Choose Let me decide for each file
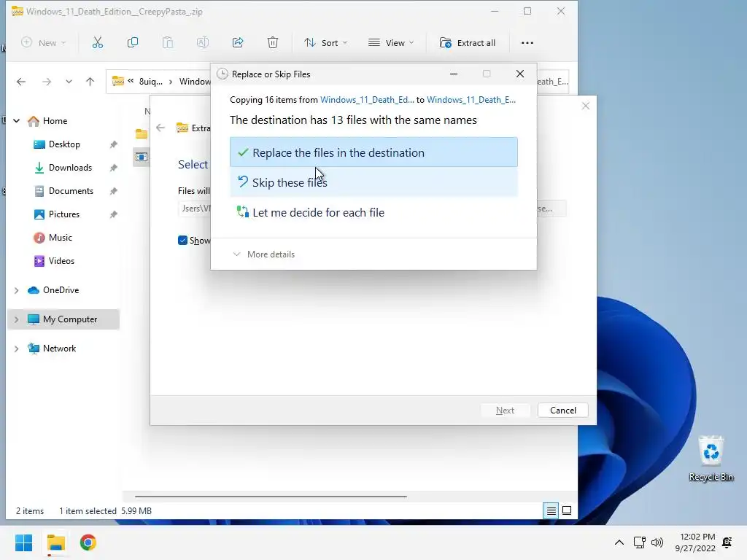Image resolution: width=747 pixels, height=560 pixels. pyautogui.click(x=373, y=212)
